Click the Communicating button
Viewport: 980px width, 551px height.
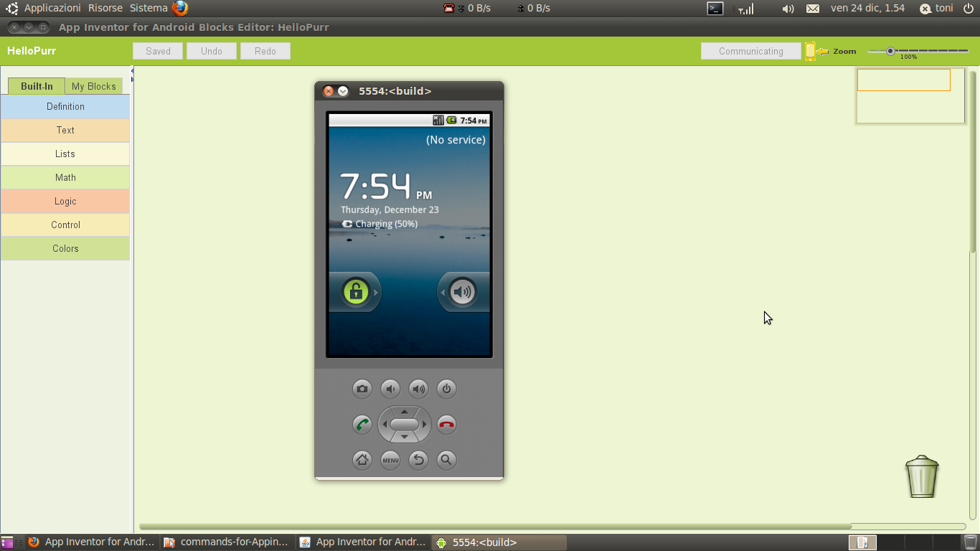pyautogui.click(x=750, y=51)
